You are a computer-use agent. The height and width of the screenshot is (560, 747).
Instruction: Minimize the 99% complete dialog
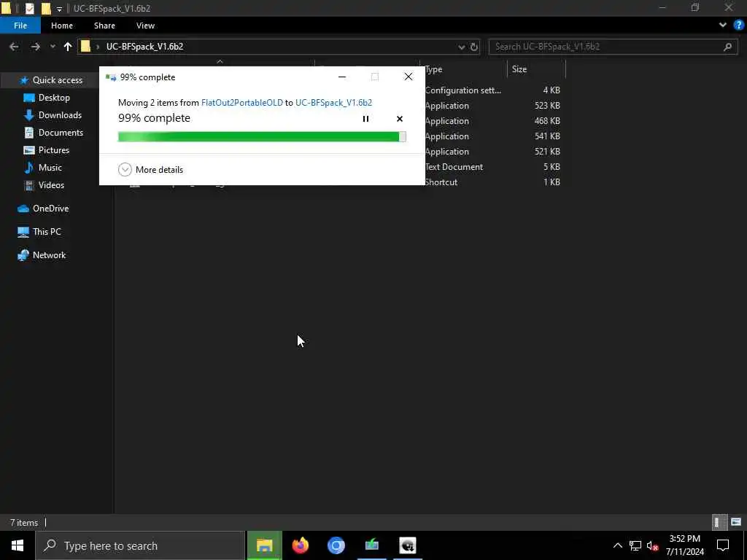pos(341,77)
